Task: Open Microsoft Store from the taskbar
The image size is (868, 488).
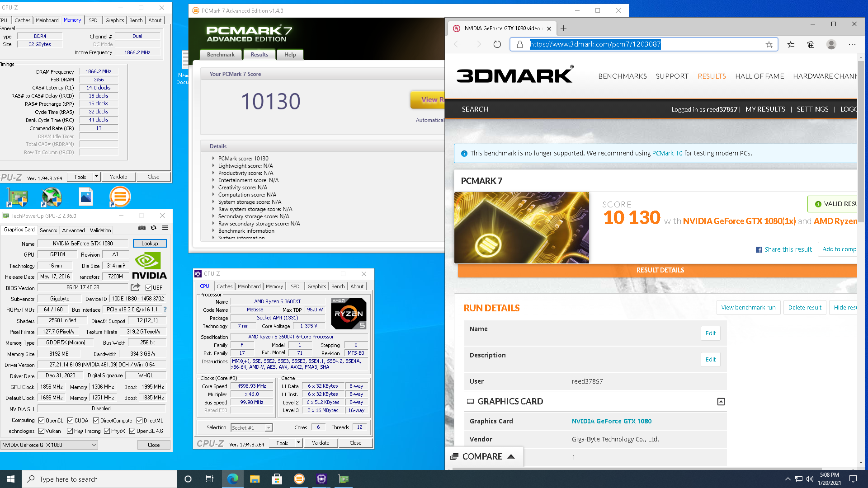Action: pyautogui.click(x=277, y=479)
